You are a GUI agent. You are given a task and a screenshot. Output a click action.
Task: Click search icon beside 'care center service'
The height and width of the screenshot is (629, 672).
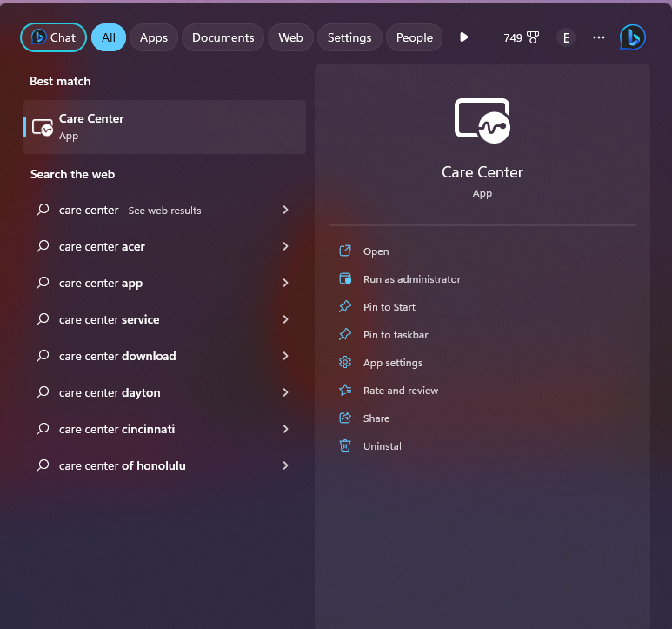click(43, 319)
